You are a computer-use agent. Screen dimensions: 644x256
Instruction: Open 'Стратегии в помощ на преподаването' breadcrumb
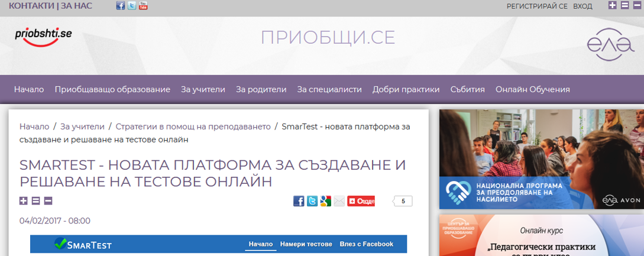tap(193, 127)
